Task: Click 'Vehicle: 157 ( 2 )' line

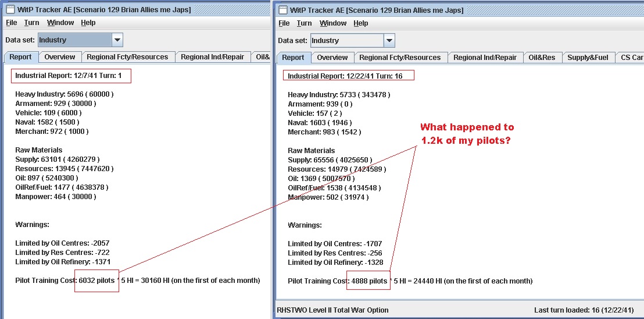Action: tap(315, 113)
